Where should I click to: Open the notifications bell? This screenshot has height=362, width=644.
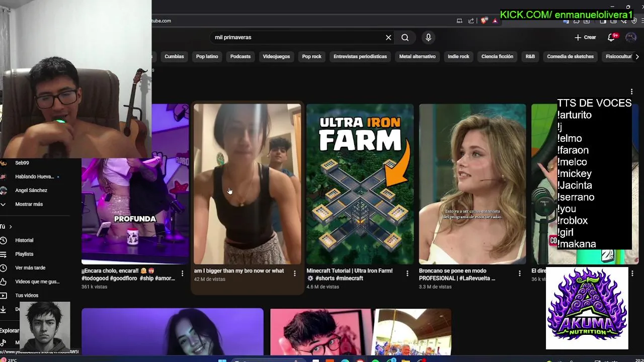coord(612,37)
